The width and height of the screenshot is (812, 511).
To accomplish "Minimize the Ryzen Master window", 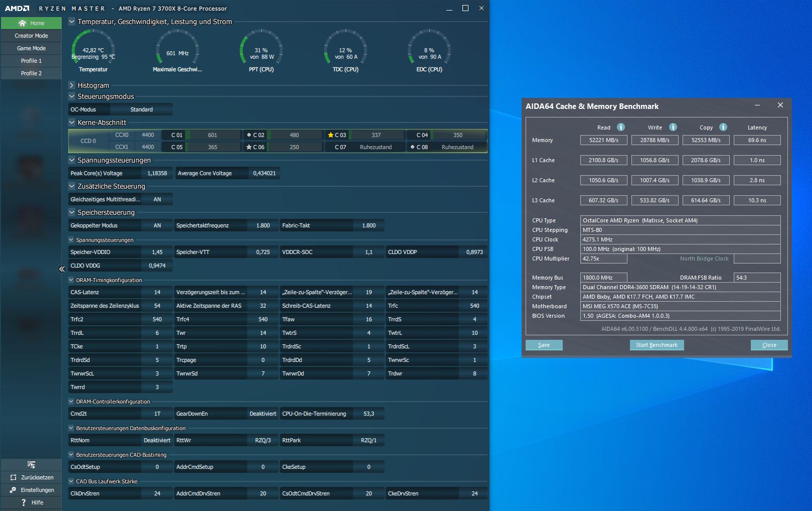I will pyautogui.click(x=449, y=9).
